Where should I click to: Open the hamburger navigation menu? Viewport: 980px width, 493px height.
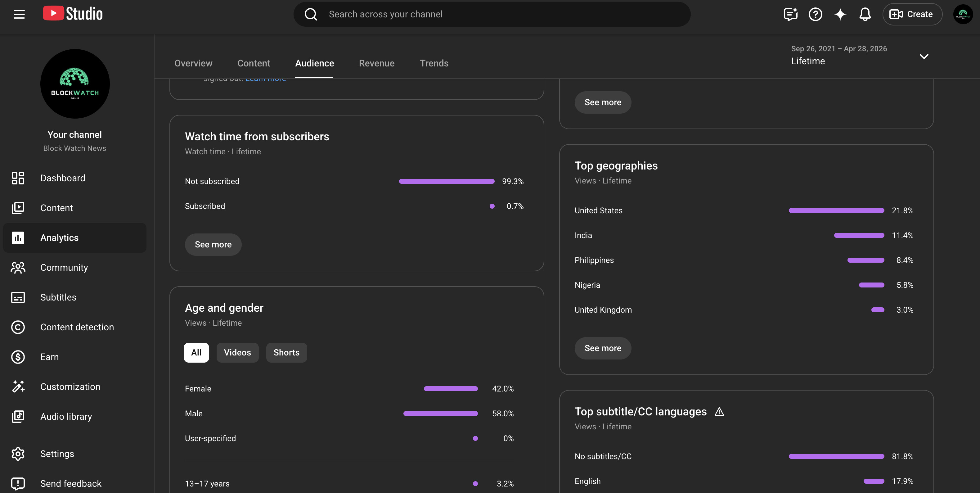pyautogui.click(x=19, y=14)
